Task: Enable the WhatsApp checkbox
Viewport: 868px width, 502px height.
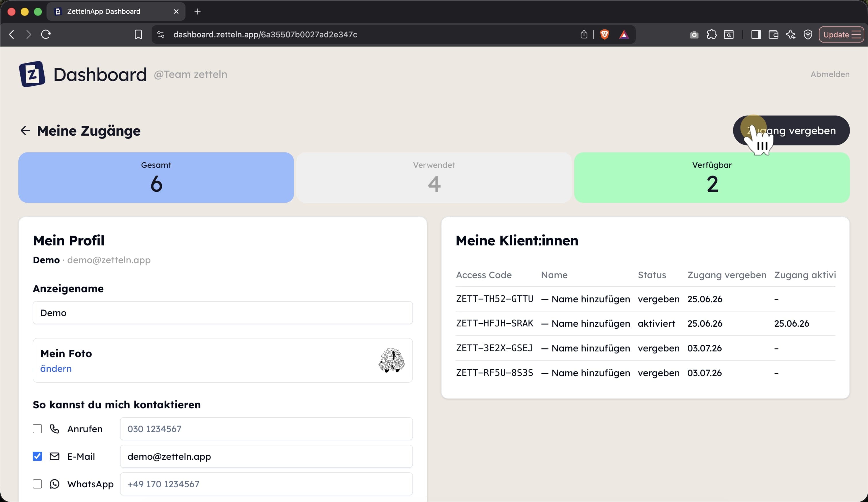Action: point(37,484)
